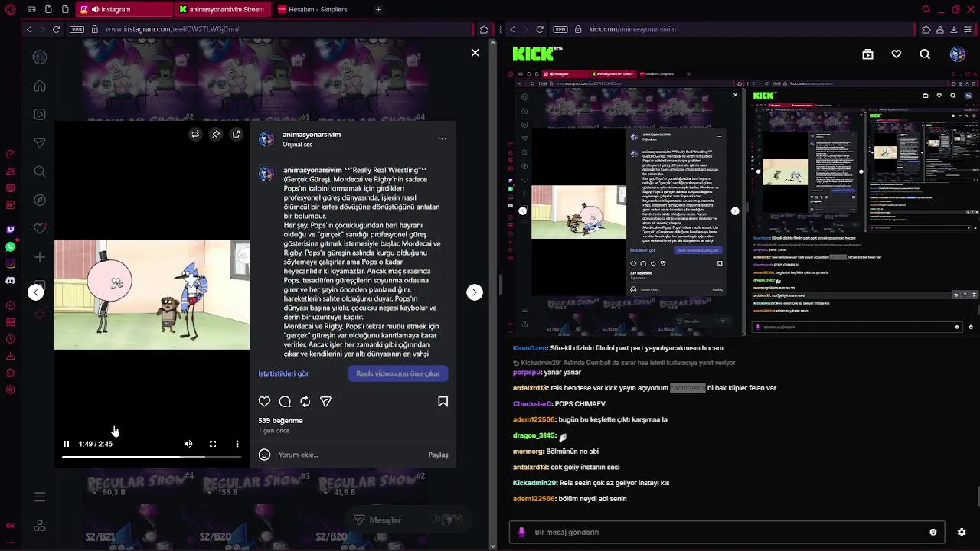The height and width of the screenshot is (551, 980).
Task: Toggle VPN in Kick address bar
Action: [x=560, y=29]
